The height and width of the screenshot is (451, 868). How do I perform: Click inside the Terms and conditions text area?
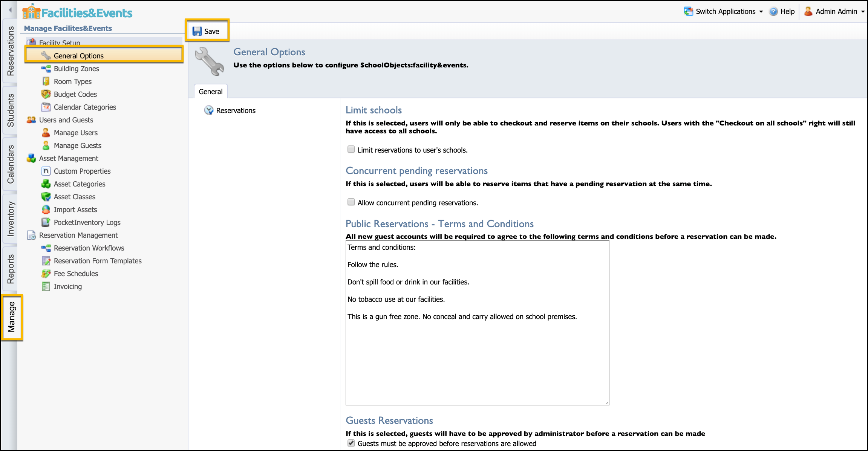tap(477, 323)
